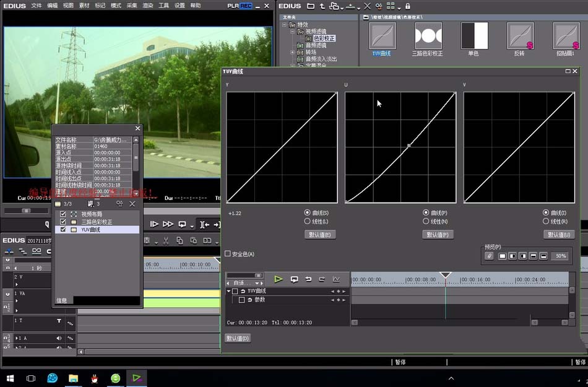This screenshot has width=588, height=387.
Task: Click fast forward in player
Action: pos(168,224)
